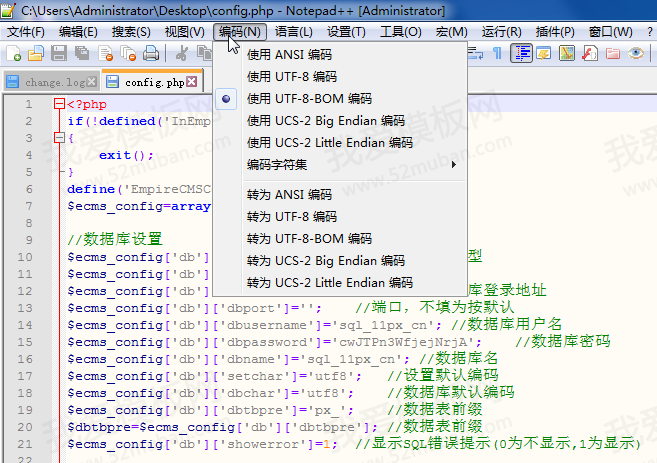Screen dimensions: 657x463
Task: Select 使用 UCS-2 Little Endian 编码 option
Action: click(x=340, y=143)
